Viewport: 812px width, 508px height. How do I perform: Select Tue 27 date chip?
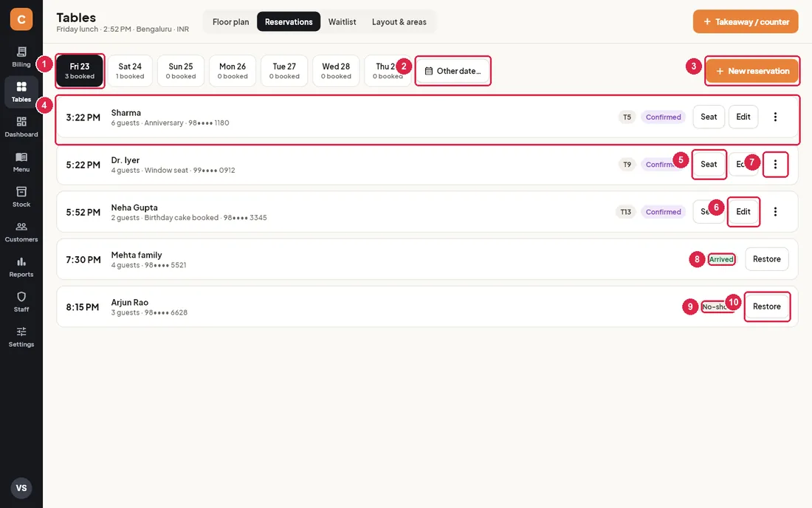pyautogui.click(x=284, y=71)
